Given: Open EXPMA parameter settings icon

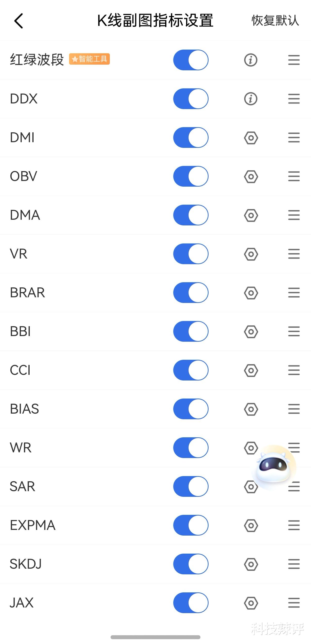Looking at the screenshot, I should (251, 525).
